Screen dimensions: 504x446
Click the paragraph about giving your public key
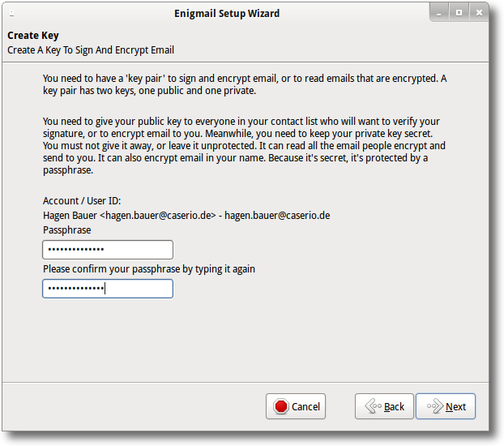coord(244,145)
